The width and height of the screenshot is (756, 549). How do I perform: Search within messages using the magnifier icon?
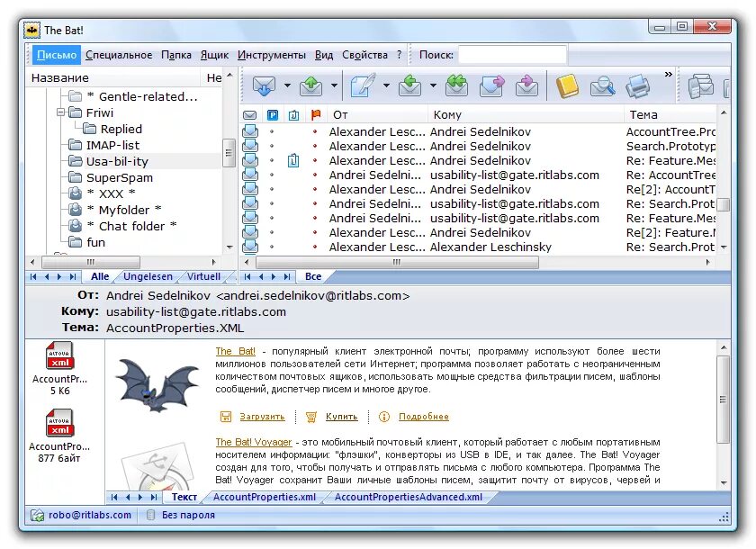tap(601, 85)
